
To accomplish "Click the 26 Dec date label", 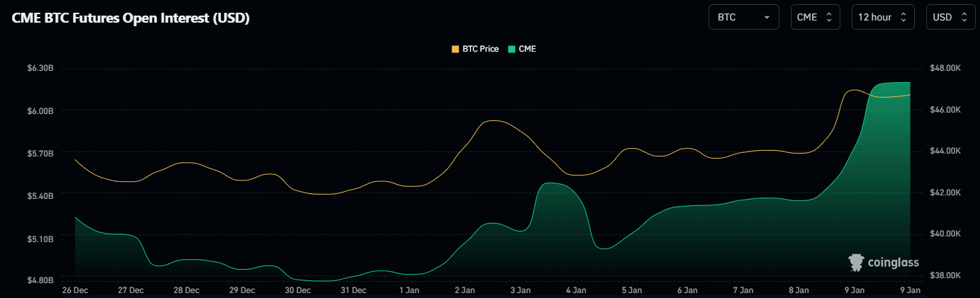I will point(75,290).
